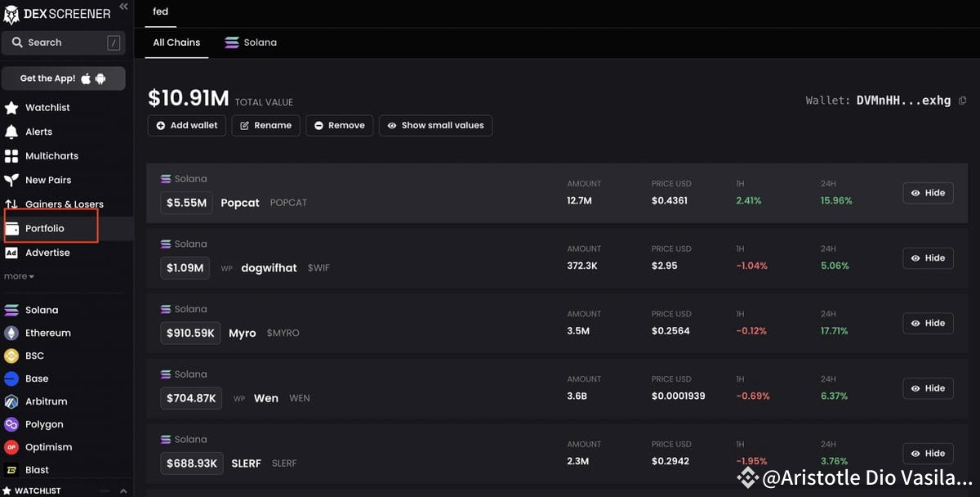
Task: Open the Popcat position row
Action: coord(239,203)
